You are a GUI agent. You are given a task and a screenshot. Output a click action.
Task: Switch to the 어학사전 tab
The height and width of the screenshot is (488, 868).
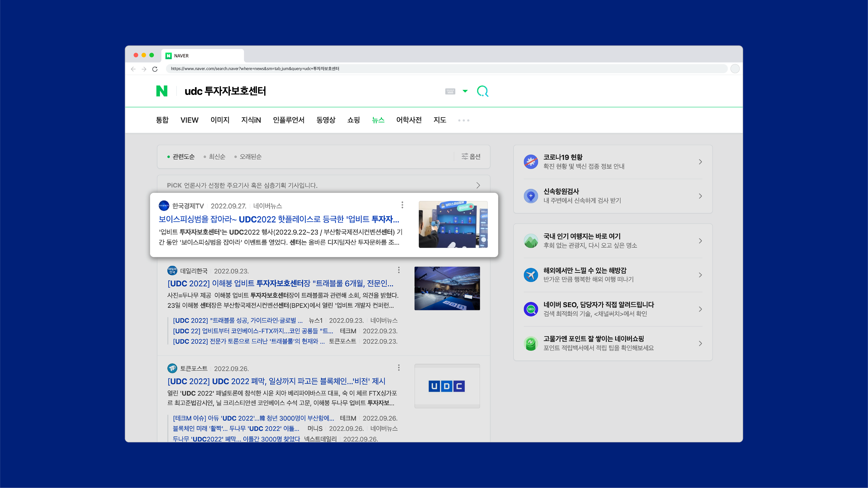pos(409,120)
